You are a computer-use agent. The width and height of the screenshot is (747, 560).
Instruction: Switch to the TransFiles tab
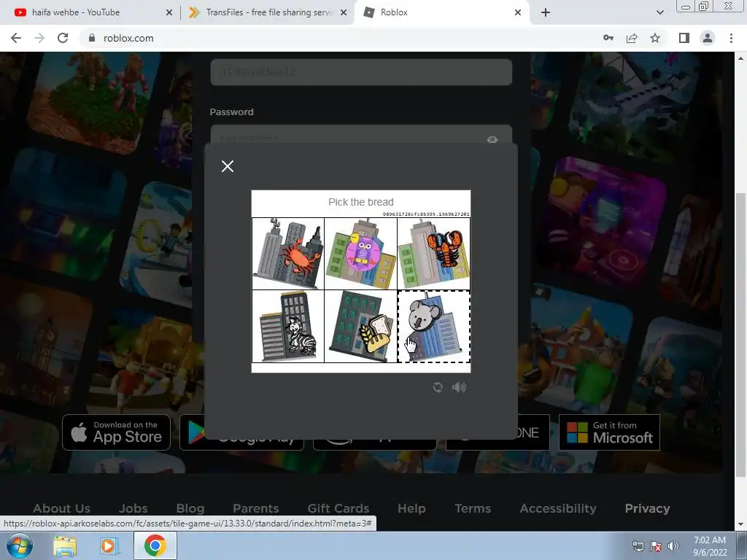click(x=268, y=12)
